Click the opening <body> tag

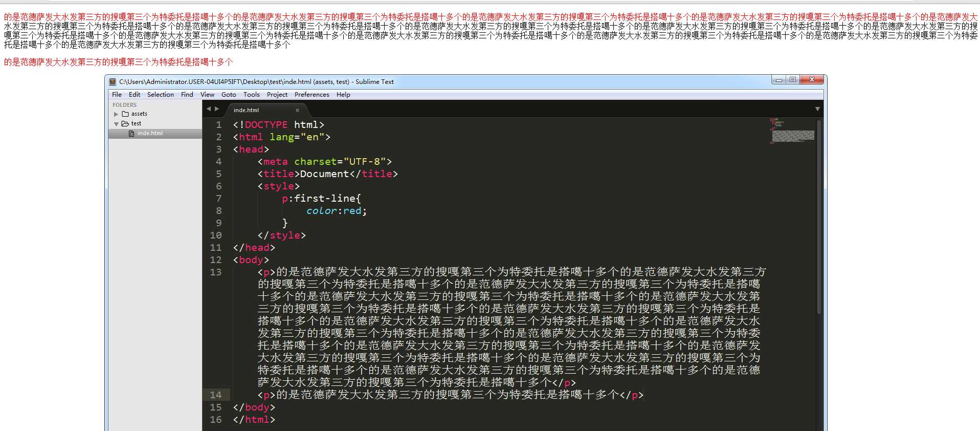[x=251, y=260]
